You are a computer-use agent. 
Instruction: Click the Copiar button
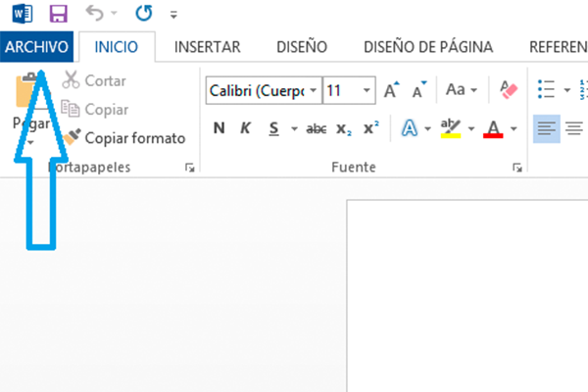pos(94,109)
